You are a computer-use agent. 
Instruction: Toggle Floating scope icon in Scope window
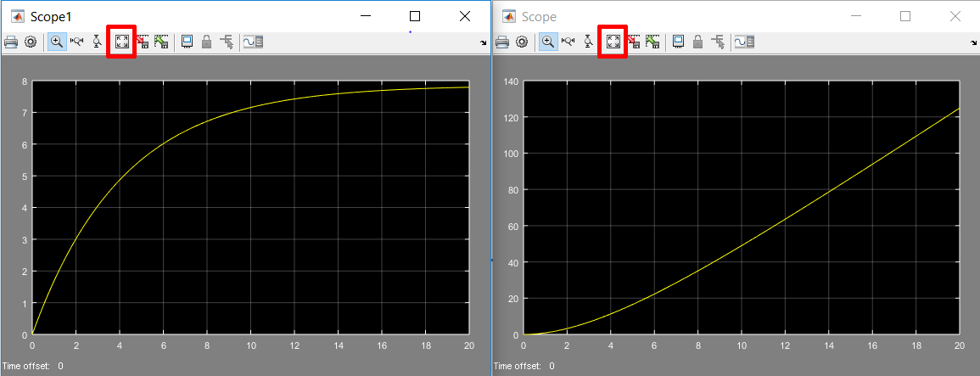[x=677, y=42]
